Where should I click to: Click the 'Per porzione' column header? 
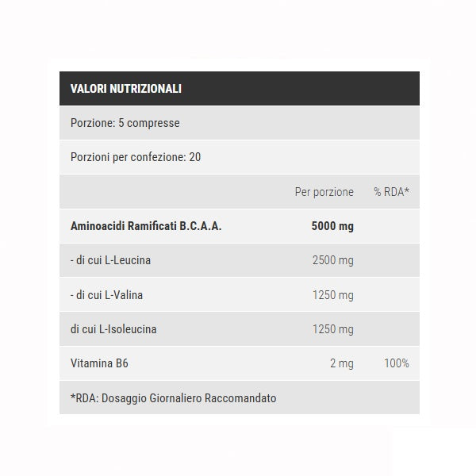pos(324,192)
